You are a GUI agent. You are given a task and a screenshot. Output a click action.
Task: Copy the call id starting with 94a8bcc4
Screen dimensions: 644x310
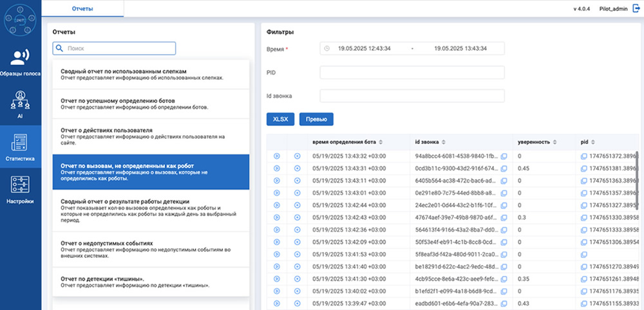click(504, 156)
